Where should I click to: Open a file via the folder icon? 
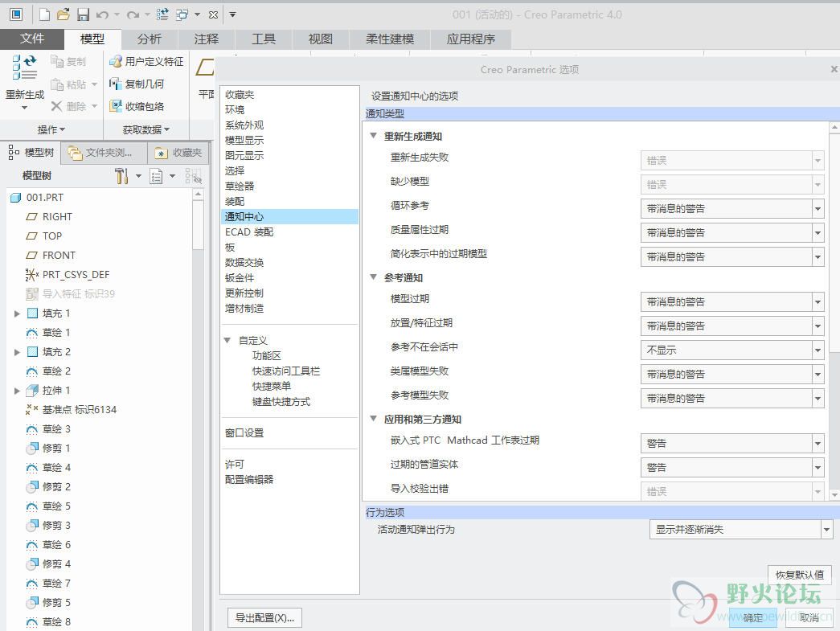(64, 14)
